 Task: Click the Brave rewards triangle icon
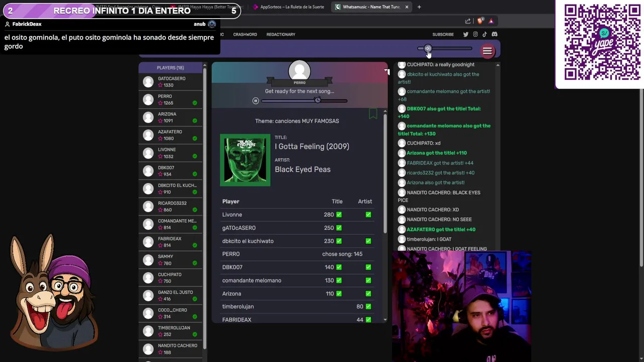491,21
